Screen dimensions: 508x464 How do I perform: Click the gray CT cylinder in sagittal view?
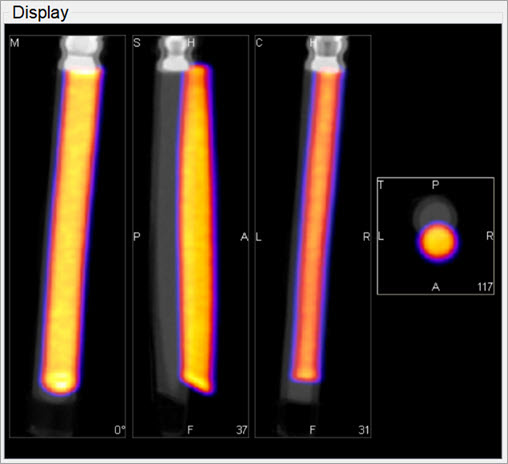click(x=166, y=230)
